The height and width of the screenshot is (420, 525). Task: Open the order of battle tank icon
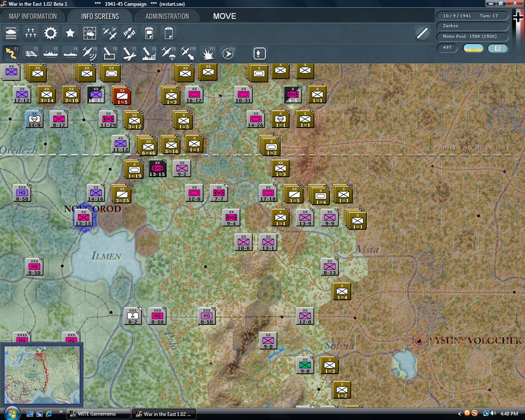tap(11, 33)
